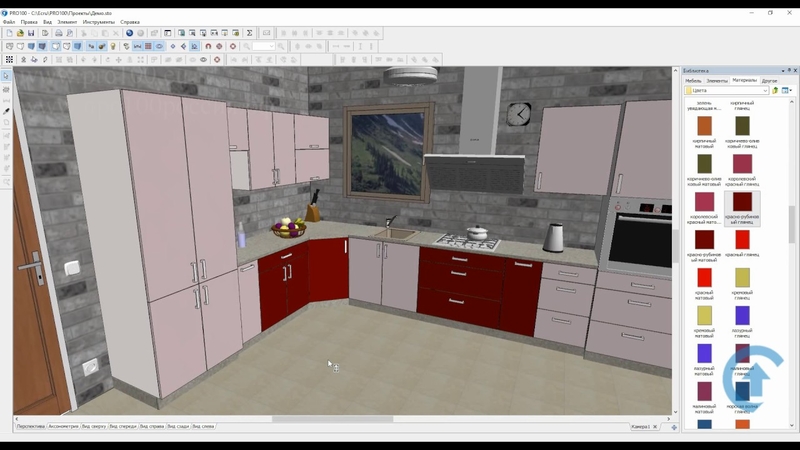Switch to the Мебель library tab
Image resolution: width=800 pixels, height=450 pixels.
(x=694, y=80)
